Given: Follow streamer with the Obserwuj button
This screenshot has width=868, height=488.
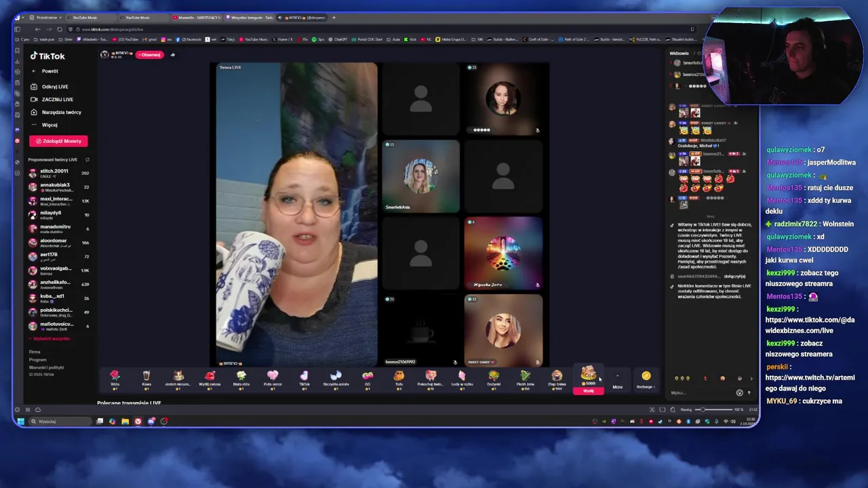Looking at the screenshot, I should coord(149,55).
